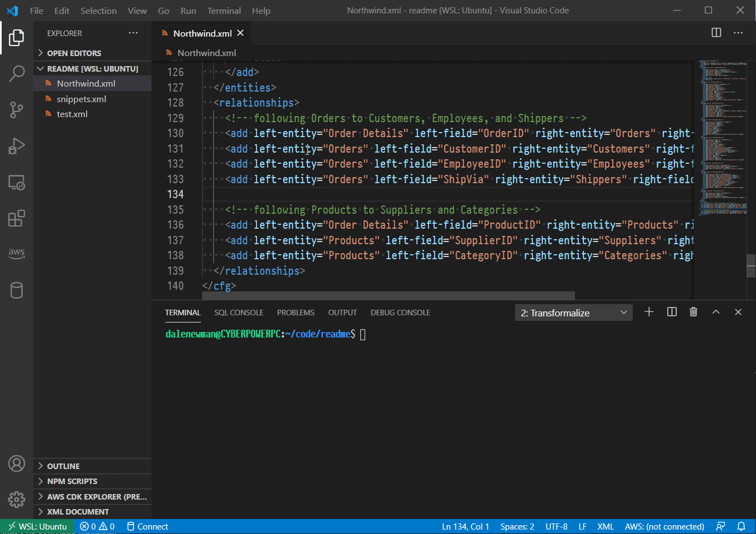The width and height of the screenshot is (756, 534).
Task: Click Ln 134, Col 1 status item
Action: [x=465, y=526]
